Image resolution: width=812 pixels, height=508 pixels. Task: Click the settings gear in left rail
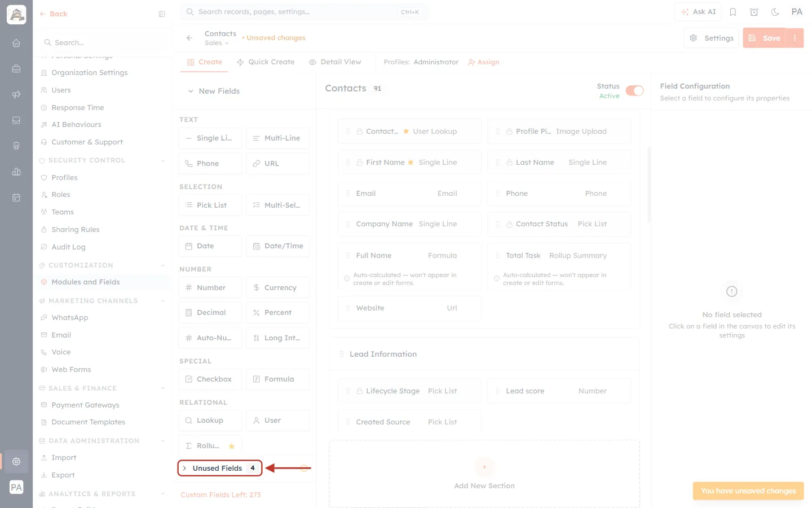(x=16, y=461)
